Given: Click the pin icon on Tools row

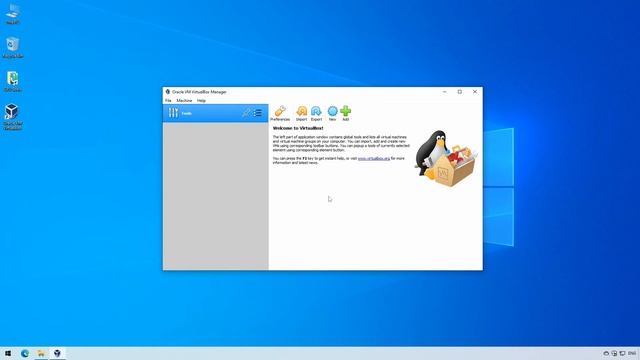Looking at the screenshot, I should click(245, 113).
